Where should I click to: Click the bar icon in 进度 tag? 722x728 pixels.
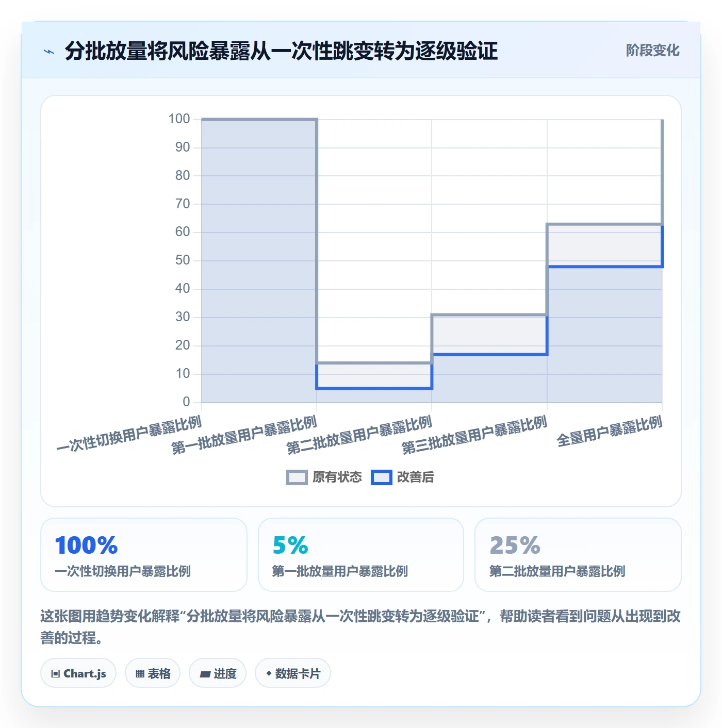pos(205,674)
